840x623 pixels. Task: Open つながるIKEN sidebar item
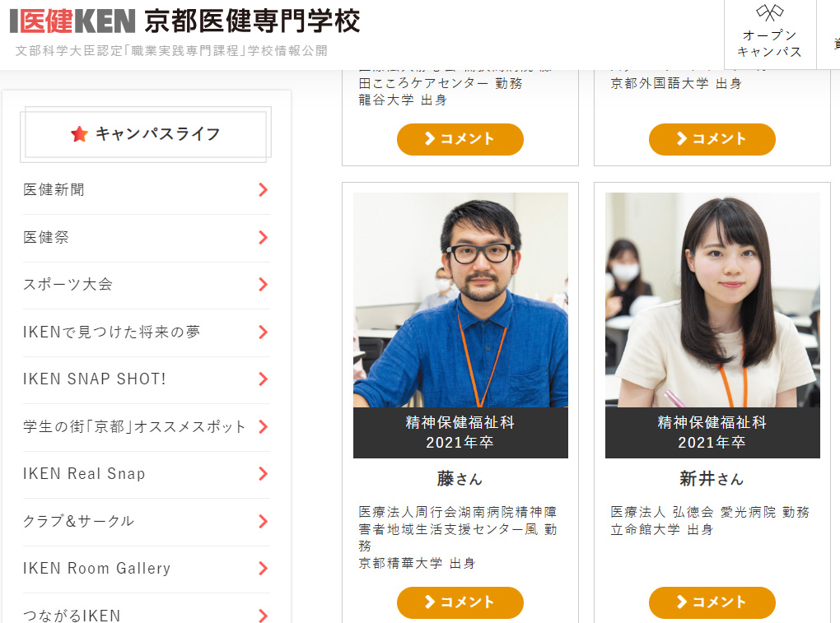pyautogui.click(x=72, y=615)
